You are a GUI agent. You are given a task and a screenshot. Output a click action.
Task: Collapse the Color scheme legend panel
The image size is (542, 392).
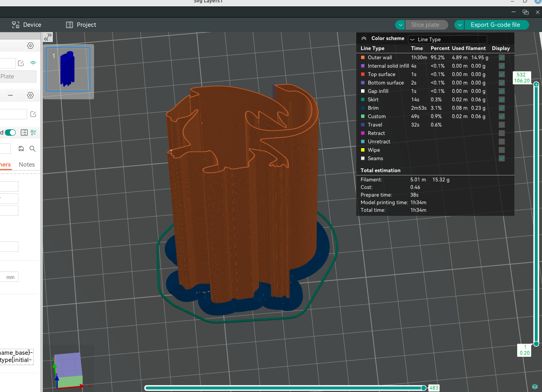coord(363,38)
